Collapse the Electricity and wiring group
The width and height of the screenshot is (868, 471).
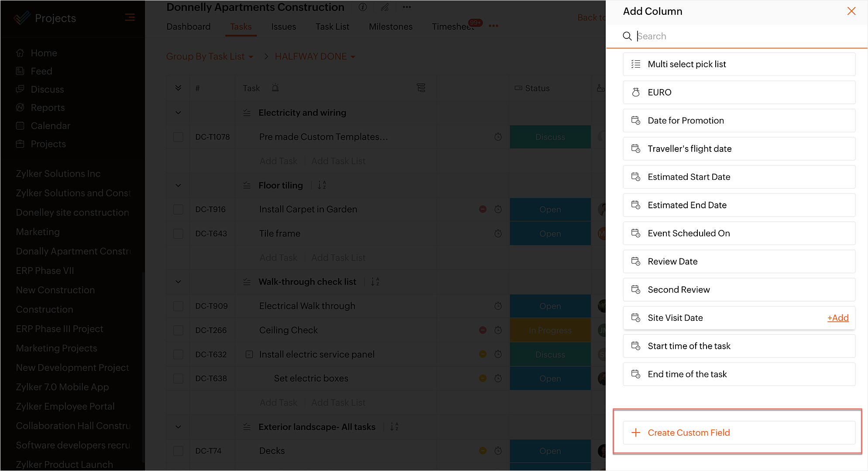[178, 113]
